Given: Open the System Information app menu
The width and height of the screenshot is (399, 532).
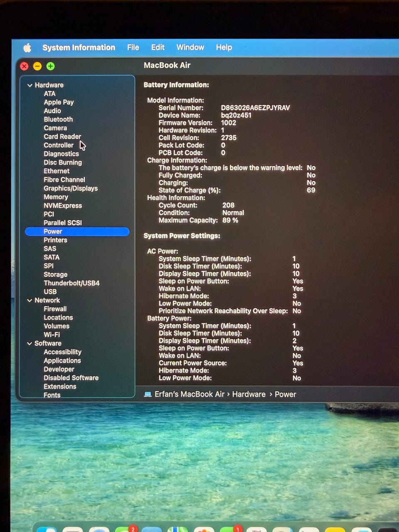Looking at the screenshot, I should [x=79, y=47].
